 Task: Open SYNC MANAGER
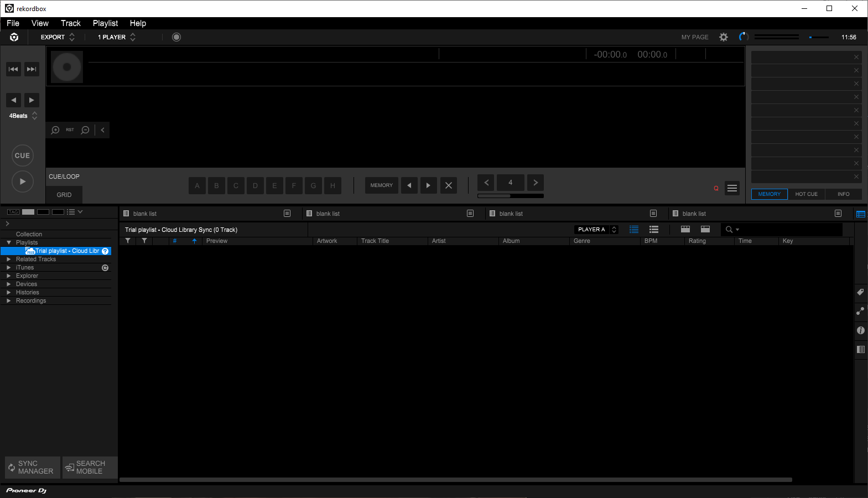[33, 468]
